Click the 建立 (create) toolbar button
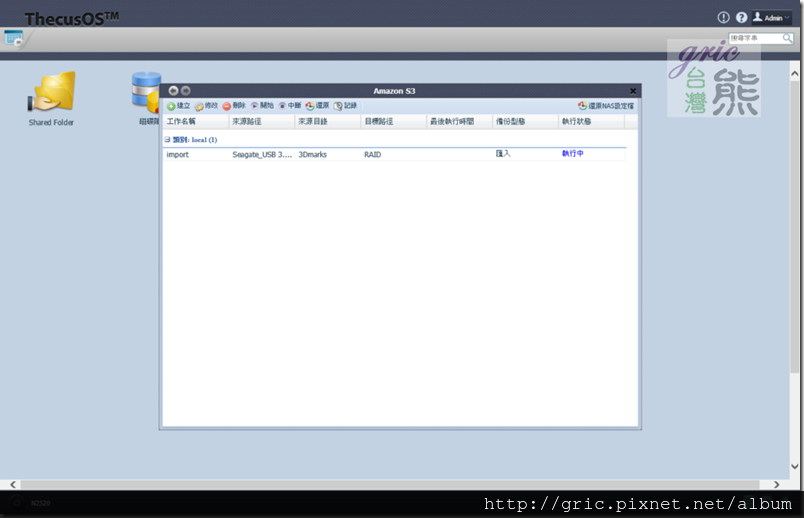The width and height of the screenshot is (804, 518). (178, 106)
